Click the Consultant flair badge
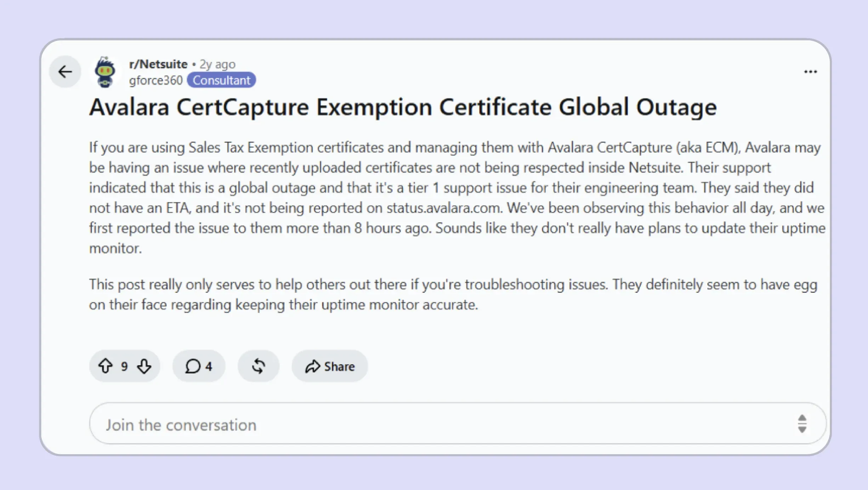This screenshot has height=490, width=868. [221, 80]
